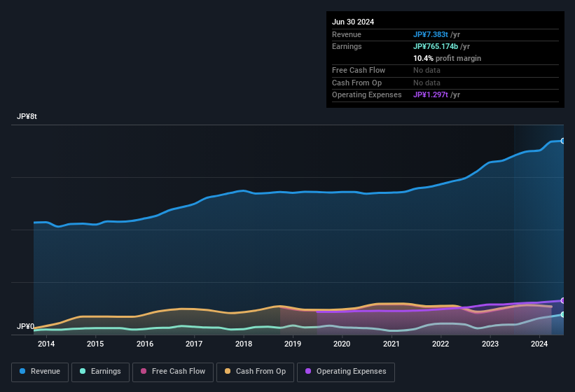575x392 pixels.
Task: Click the Operating Expenses endpoint marker
Action: 563,300
